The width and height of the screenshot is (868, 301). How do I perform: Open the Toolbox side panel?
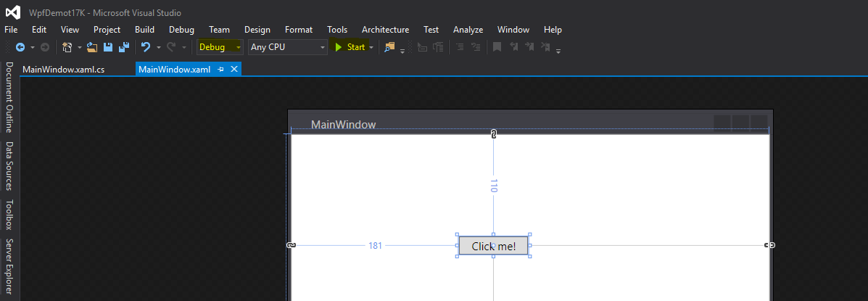tap(9, 215)
